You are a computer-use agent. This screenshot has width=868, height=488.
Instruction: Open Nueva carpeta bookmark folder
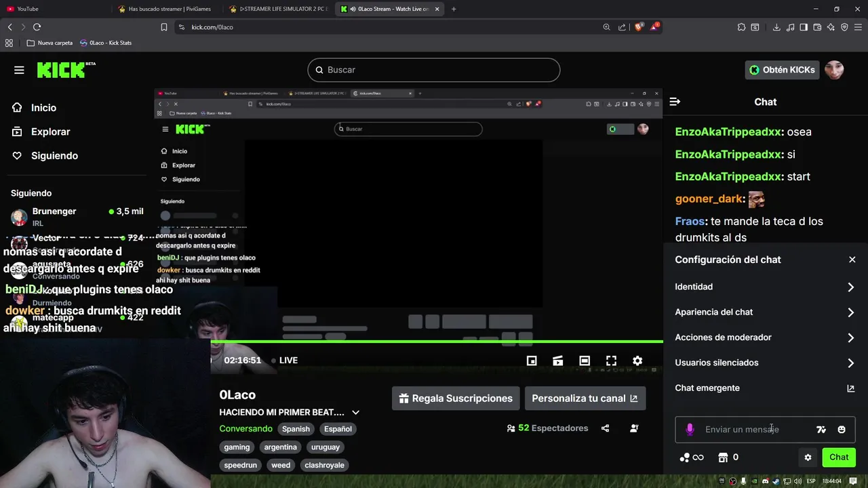pyautogui.click(x=50, y=43)
